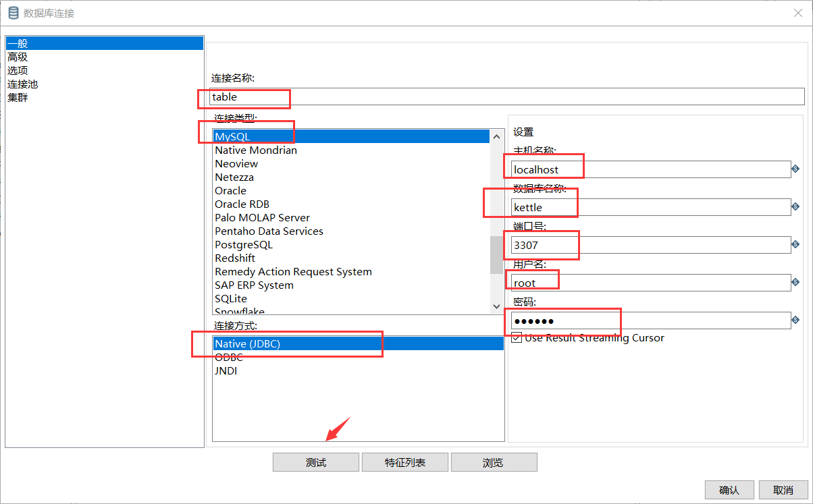
Task: Select Native (JDBC) access method
Action: pos(359,343)
